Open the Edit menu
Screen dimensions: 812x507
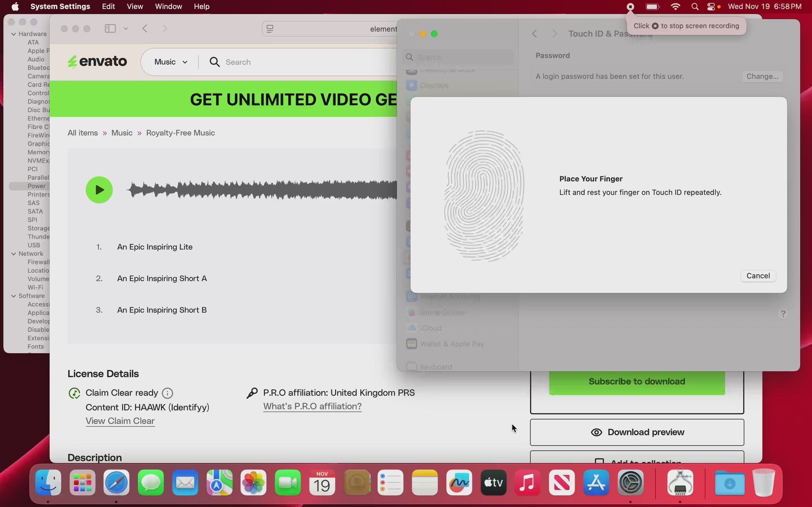pyautogui.click(x=108, y=7)
